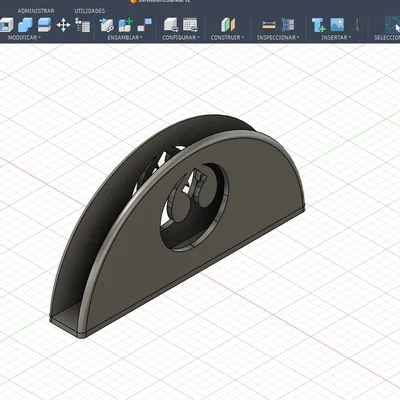
Task: Click the blue Combine bodies icon
Action: click(25, 25)
